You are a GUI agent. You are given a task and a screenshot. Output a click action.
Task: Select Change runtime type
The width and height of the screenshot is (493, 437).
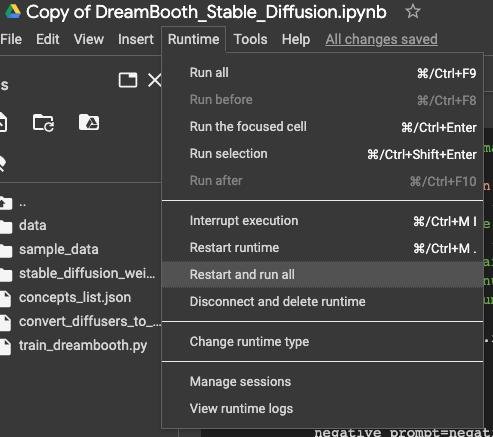point(323,342)
